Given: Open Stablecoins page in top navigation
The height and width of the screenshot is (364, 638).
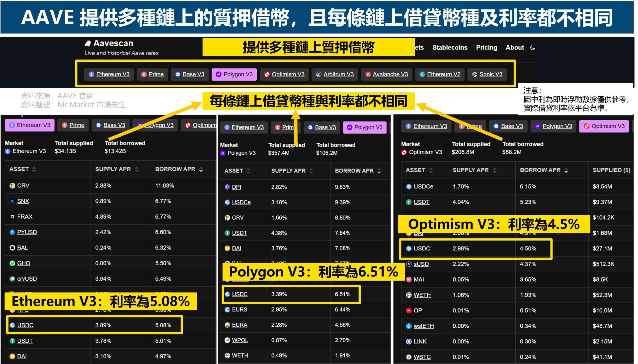Looking at the screenshot, I should tap(450, 48).
